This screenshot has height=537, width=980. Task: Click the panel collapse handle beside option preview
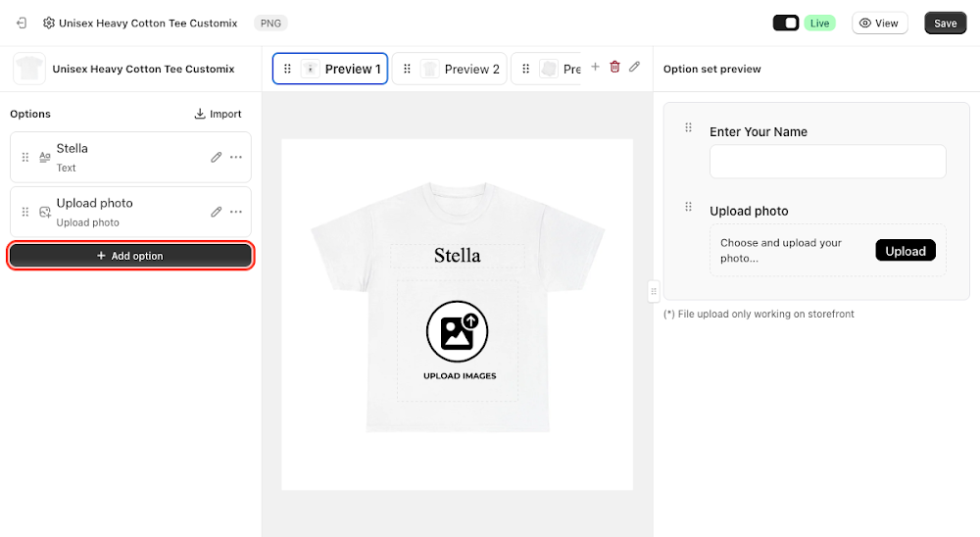[x=653, y=291]
